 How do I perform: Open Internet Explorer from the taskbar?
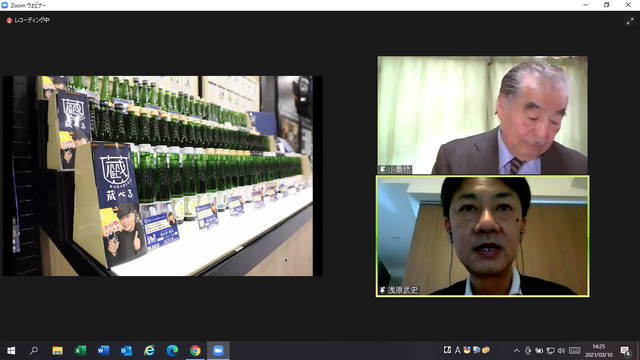[x=149, y=351]
